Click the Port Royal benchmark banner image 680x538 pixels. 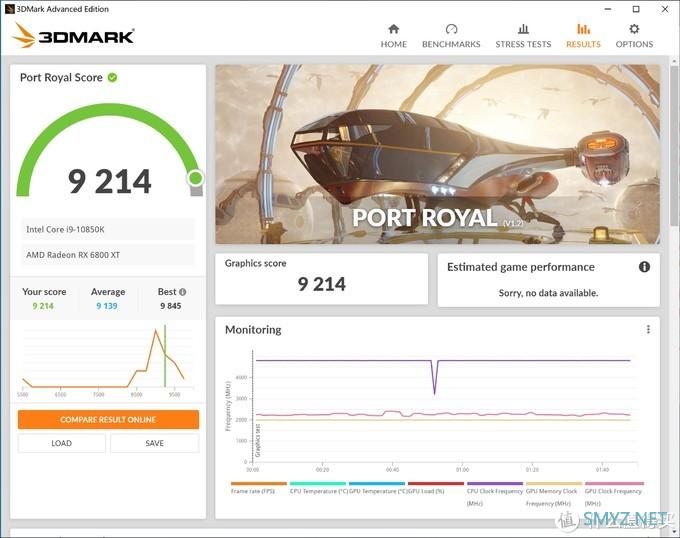438,154
